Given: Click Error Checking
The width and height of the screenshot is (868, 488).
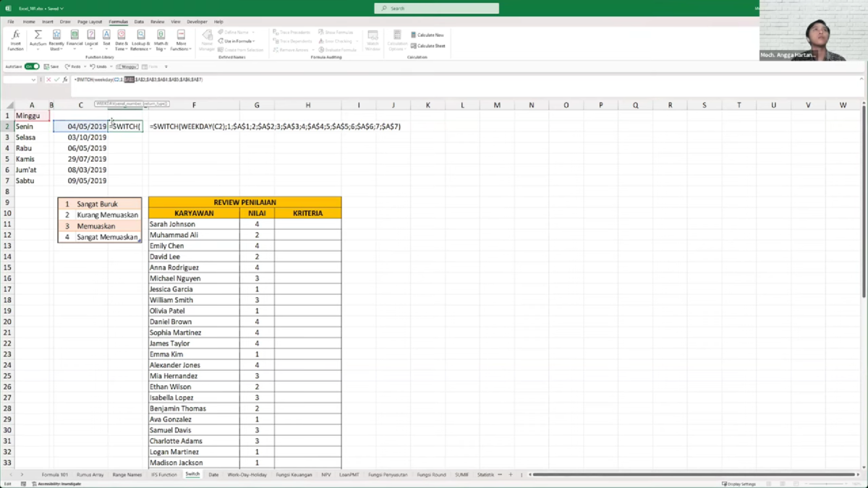Looking at the screenshot, I should coord(337,41).
